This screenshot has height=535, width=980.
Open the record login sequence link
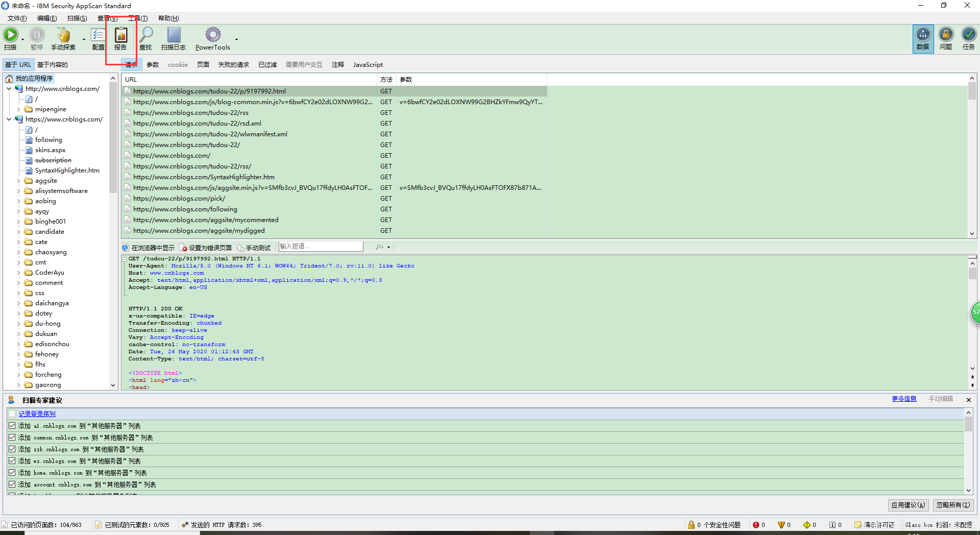37,414
